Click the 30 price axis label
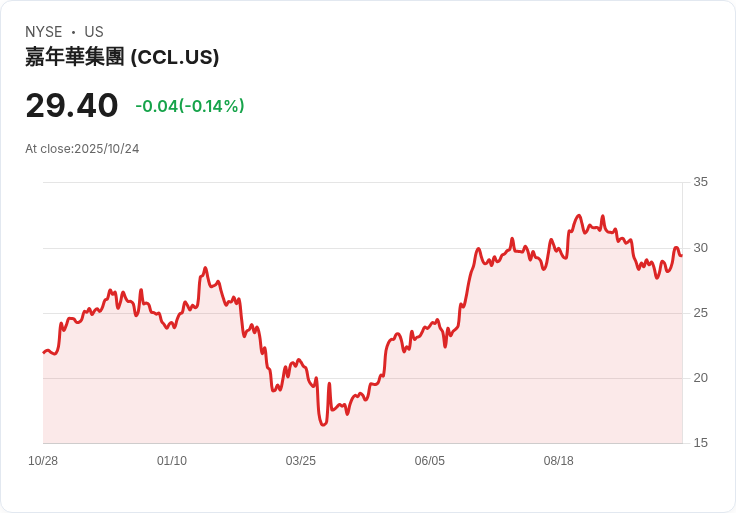This screenshot has width=736, height=513. coord(700,248)
